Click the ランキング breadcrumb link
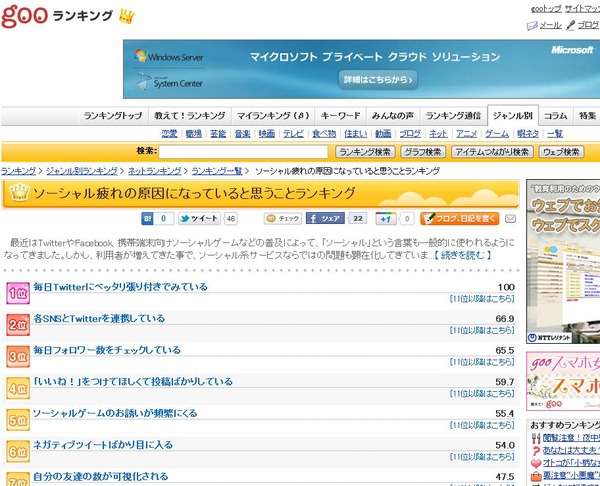 pos(18,171)
